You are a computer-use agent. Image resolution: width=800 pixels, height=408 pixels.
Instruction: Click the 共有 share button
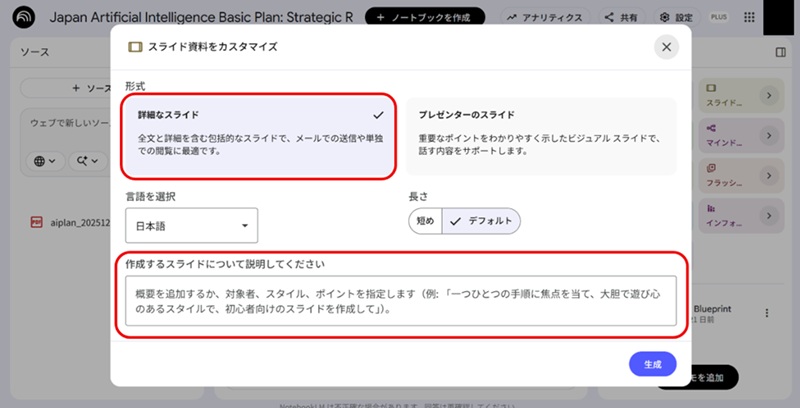coord(621,17)
